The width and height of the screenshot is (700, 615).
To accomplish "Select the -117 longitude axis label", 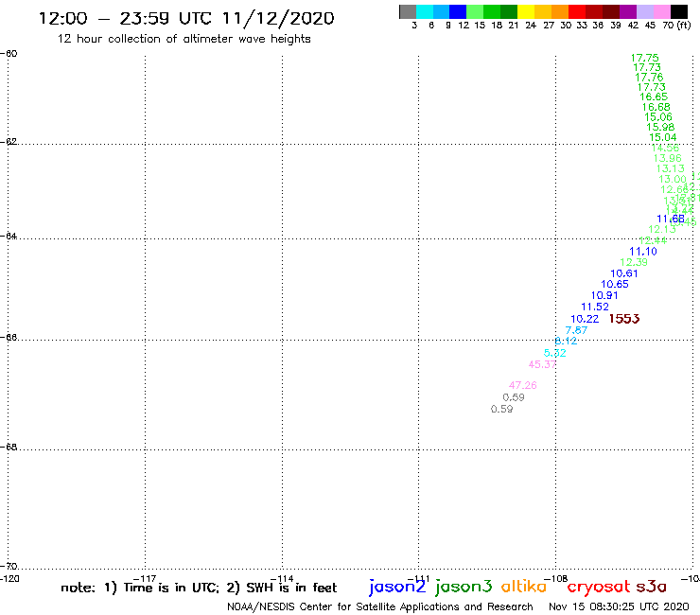I will 145,579.
